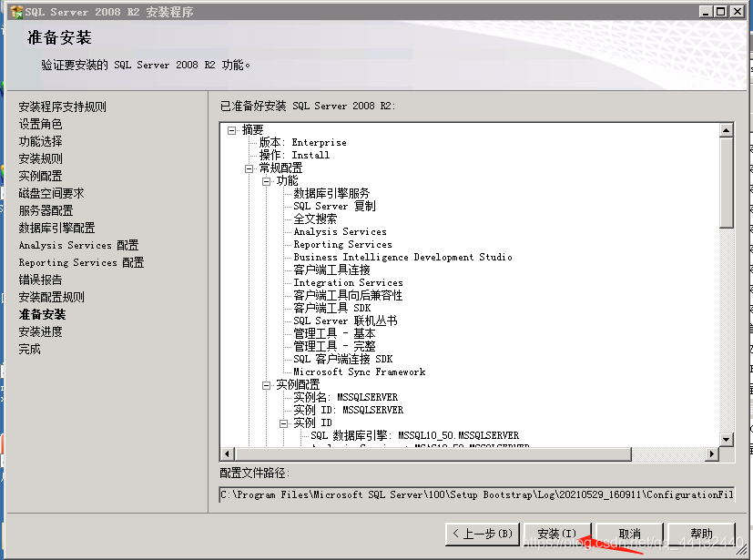Select 功能选择 step in sidebar

[40, 141]
